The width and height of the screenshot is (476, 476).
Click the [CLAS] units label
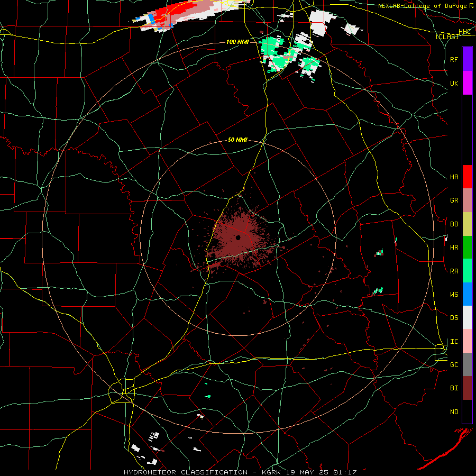[447, 36]
